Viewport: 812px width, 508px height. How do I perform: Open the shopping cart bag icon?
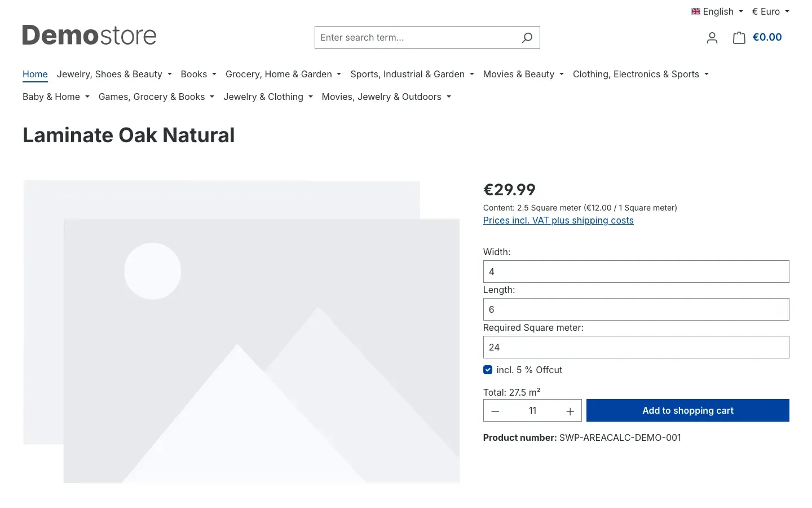point(739,38)
